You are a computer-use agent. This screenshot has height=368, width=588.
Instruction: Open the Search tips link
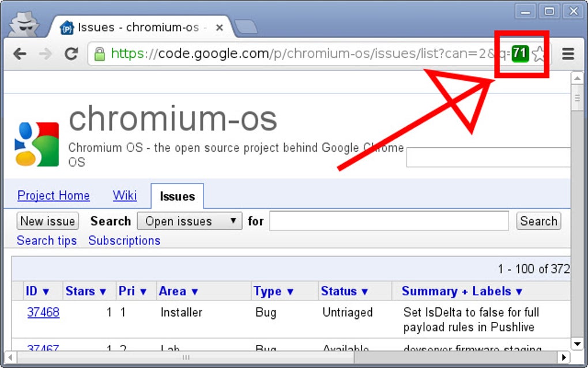pos(46,241)
